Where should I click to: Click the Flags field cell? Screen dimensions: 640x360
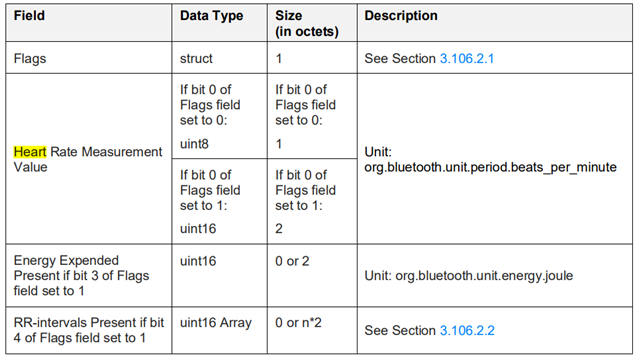[89, 58]
